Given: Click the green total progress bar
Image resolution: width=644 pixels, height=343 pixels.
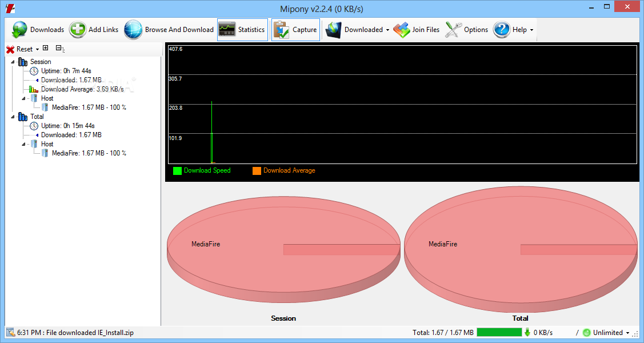Looking at the screenshot, I should 499,332.
